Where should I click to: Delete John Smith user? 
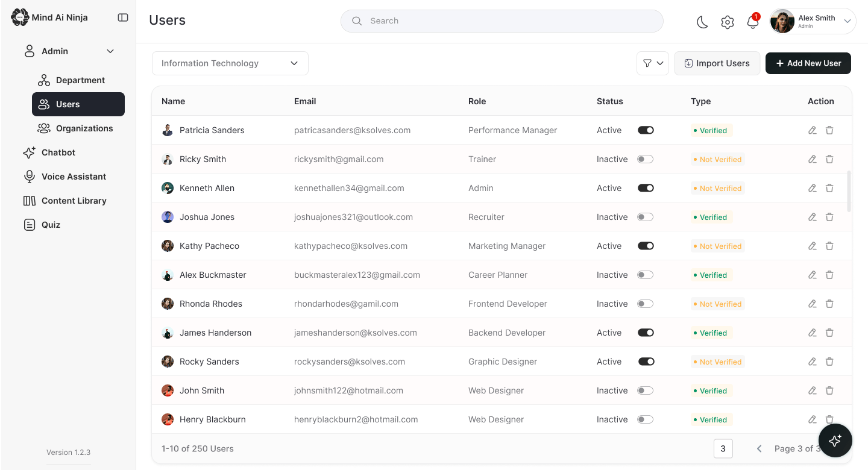pyautogui.click(x=829, y=390)
